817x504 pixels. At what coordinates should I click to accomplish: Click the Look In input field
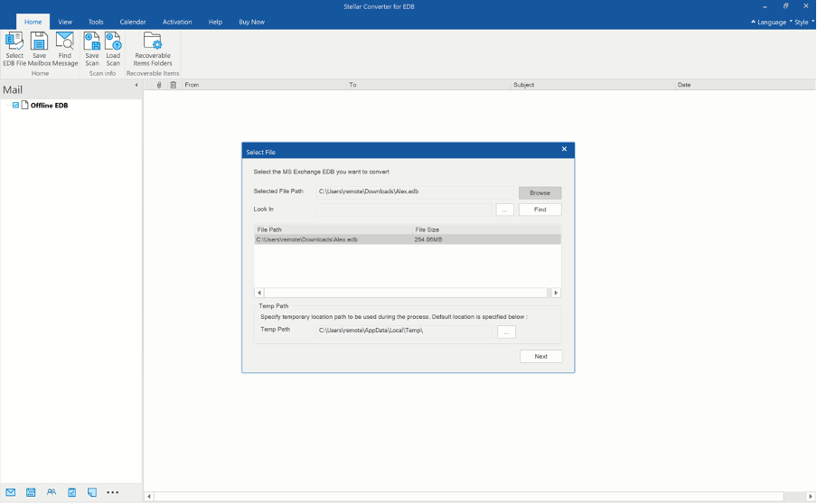click(x=404, y=210)
